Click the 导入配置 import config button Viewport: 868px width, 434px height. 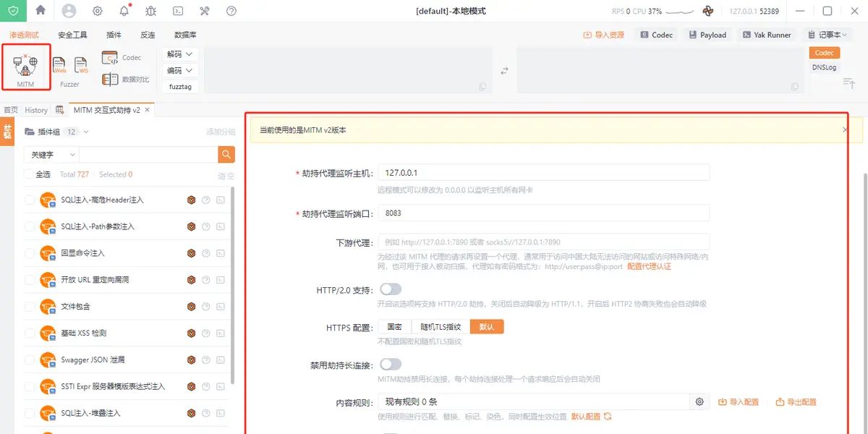click(739, 401)
